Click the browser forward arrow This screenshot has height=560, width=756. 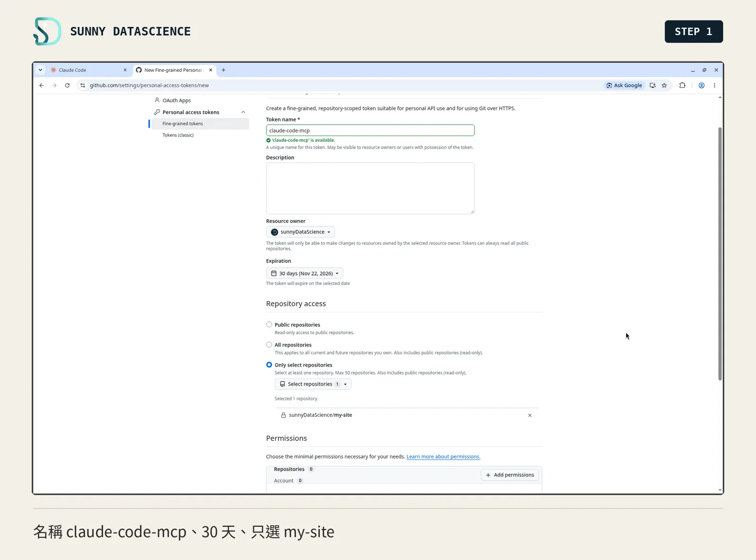pos(54,86)
